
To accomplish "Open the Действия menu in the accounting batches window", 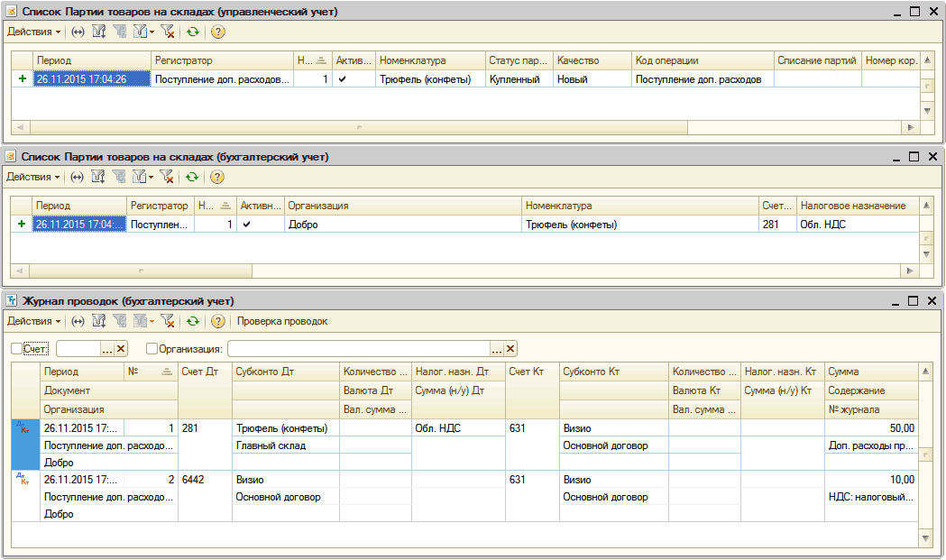I will click(33, 177).
